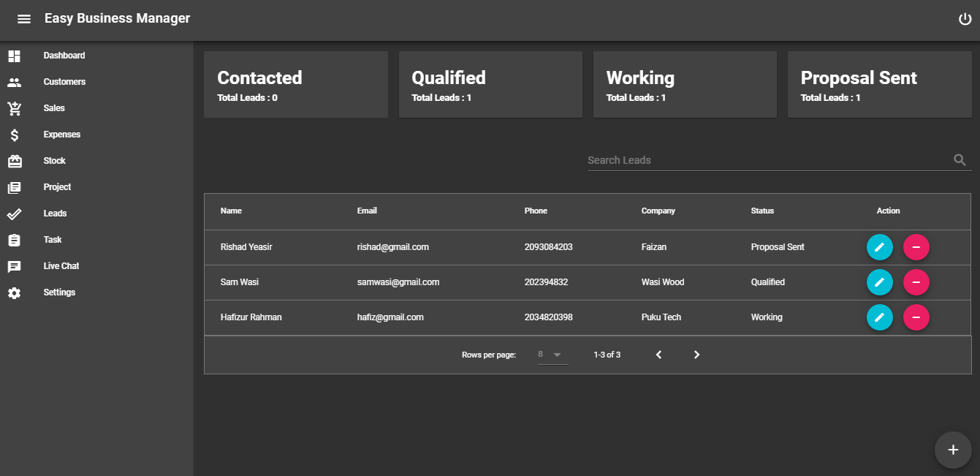Edit the lead Rishad Yeasir
Image resolution: width=980 pixels, height=476 pixels.
(880, 247)
